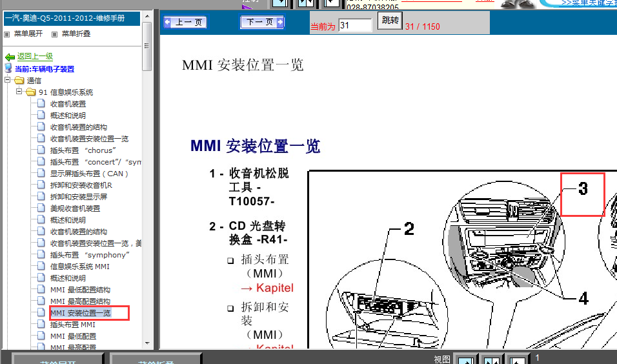The image size is (617, 364).
Task: Click page icon beside 美规收音机装置
Action: [41, 208]
